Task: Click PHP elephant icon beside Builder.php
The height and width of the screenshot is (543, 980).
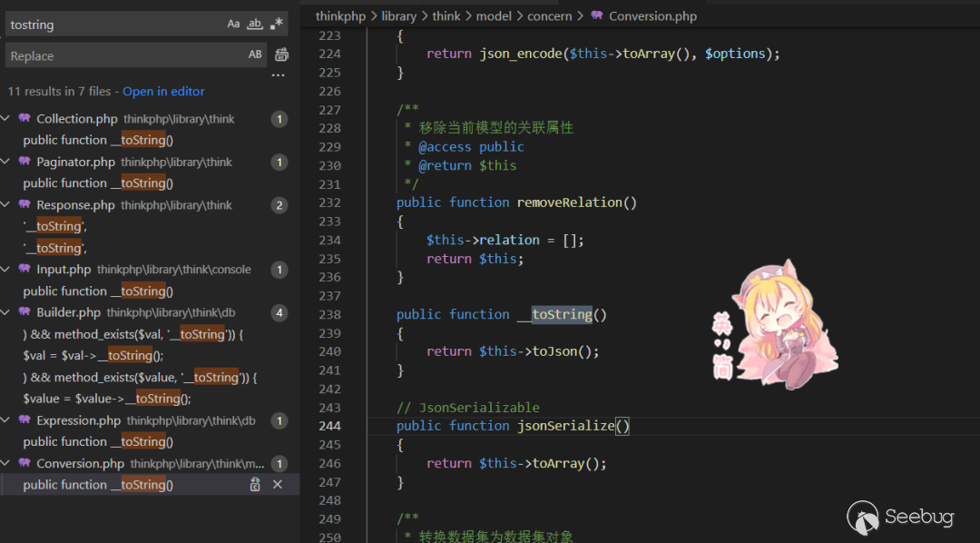Action: [24, 312]
